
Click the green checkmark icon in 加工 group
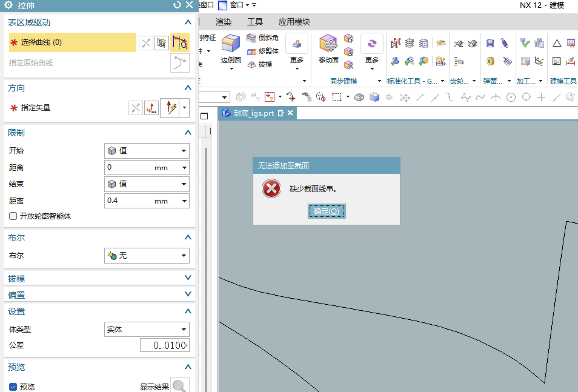tap(525, 43)
